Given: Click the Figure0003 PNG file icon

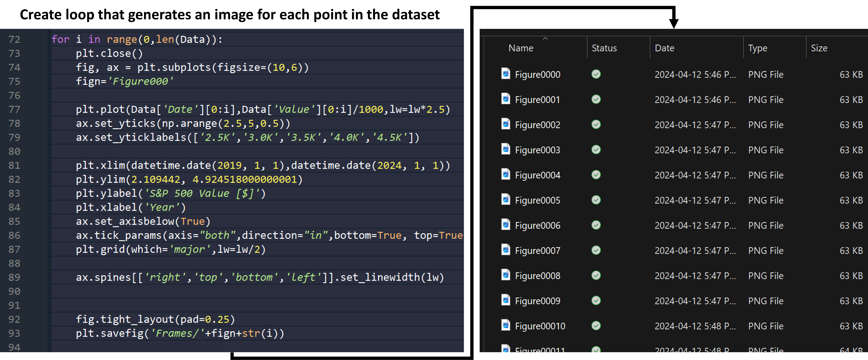Looking at the screenshot, I should coord(505,149).
